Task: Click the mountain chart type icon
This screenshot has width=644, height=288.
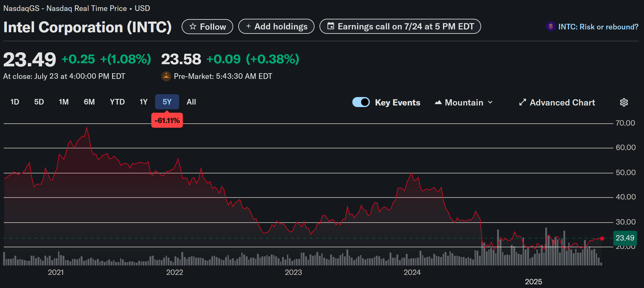Action: click(438, 102)
